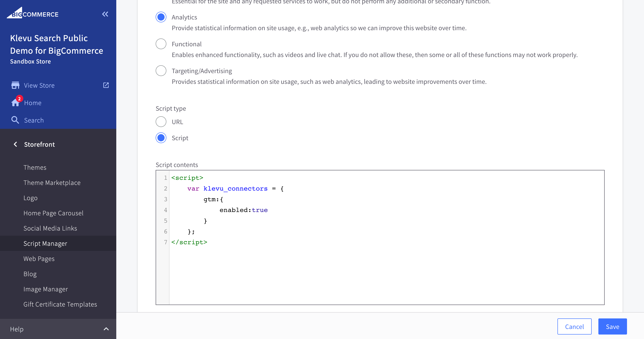Click inside the Script contents editor

click(x=380, y=237)
